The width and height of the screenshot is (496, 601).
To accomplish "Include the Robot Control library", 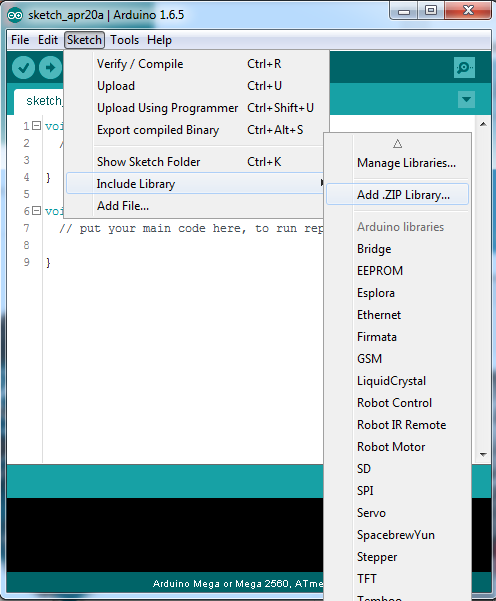I will [397, 403].
